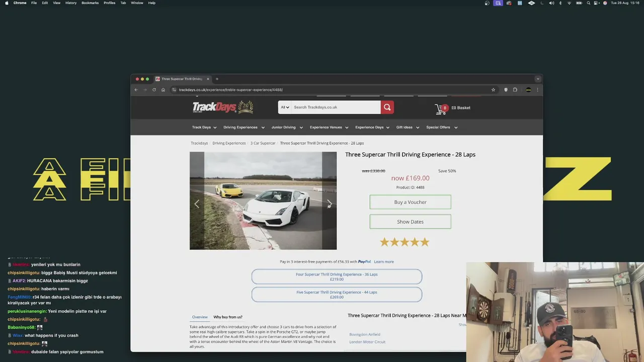Viewport: 644px width, 362px height.
Task: Close the Three Supercar Thrill Driving tab
Action: [x=208, y=79]
